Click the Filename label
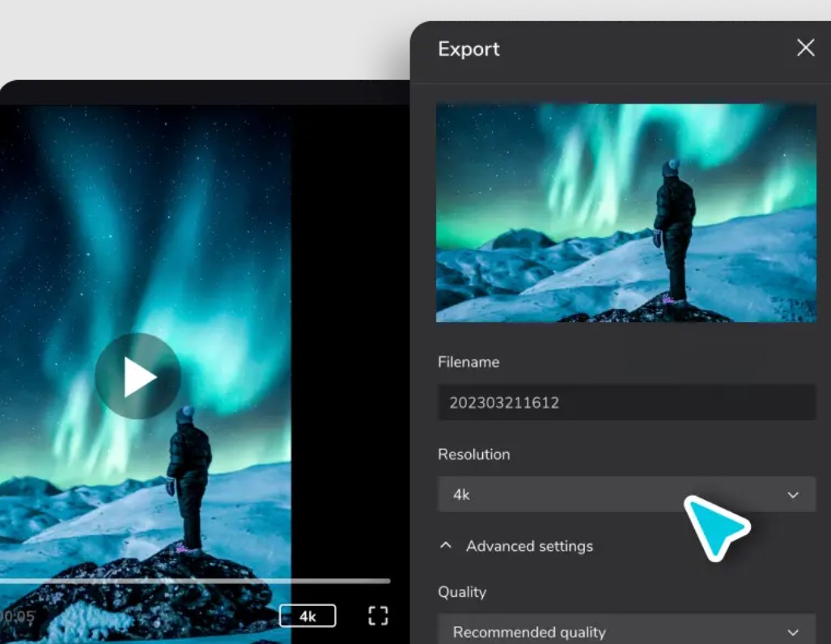 point(468,362)
